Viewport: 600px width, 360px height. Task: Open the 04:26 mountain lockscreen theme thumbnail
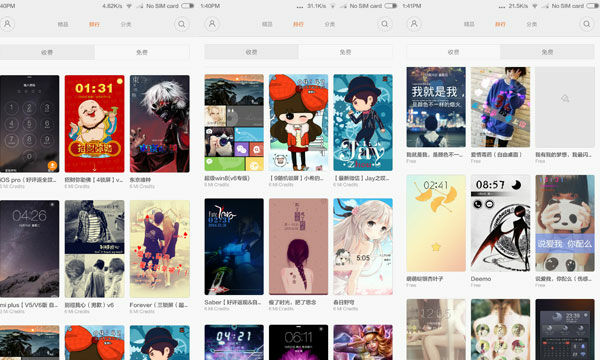coord(29,249)
